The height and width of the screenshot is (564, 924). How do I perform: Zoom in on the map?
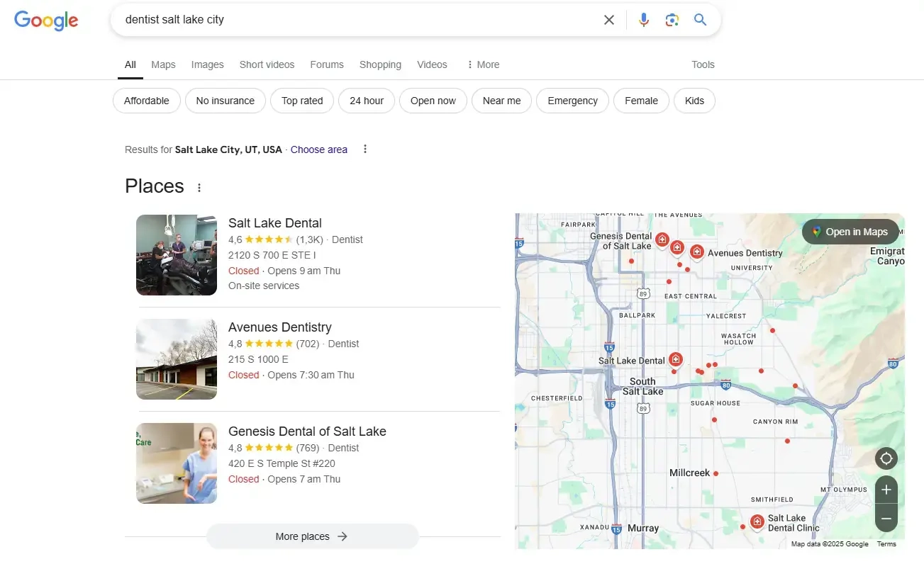point(886,490)
